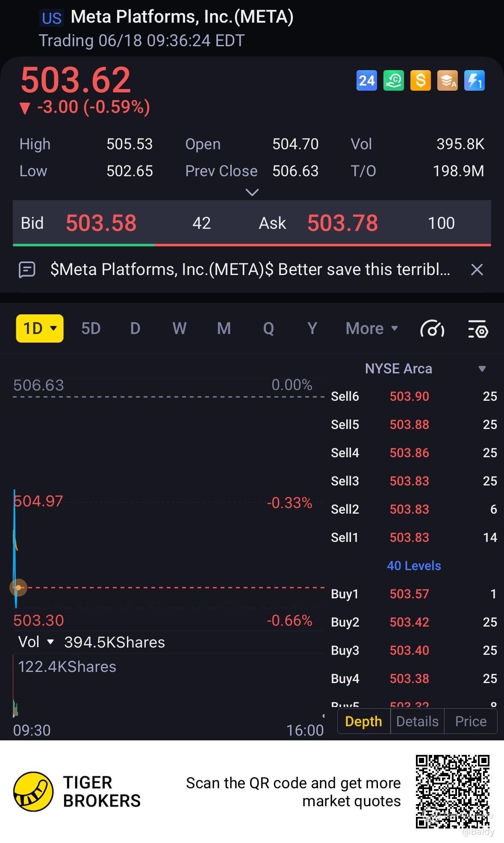Open the More timeframes dropdown

371,328
